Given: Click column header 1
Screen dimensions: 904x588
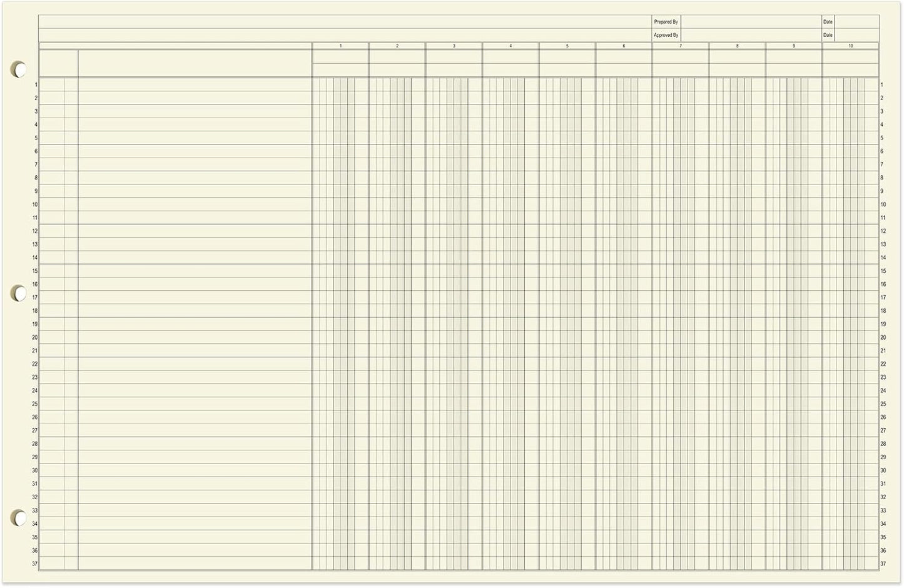Looking at the screenshot, I should [x=341, y=46].
